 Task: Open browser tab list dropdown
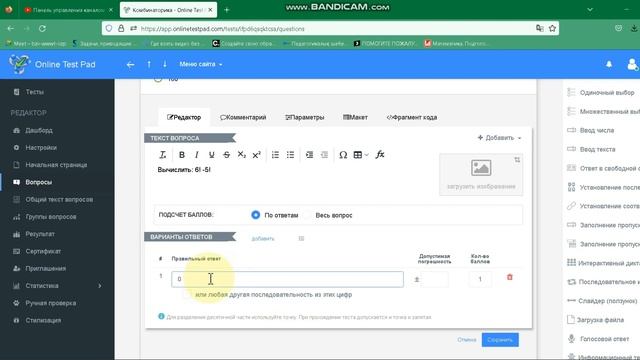590,9
